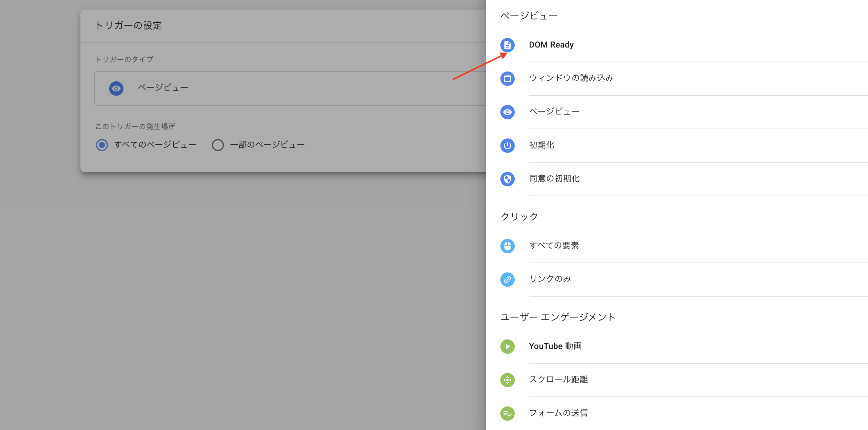
Task: Click the すべての要素 mouse icon
Action: point(507,246)
